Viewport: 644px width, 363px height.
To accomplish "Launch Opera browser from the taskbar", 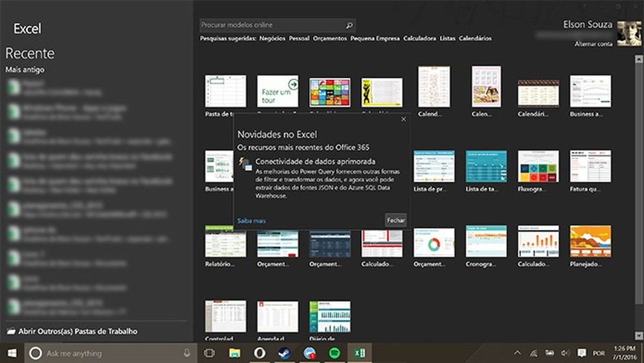I will tap(260, 353).
